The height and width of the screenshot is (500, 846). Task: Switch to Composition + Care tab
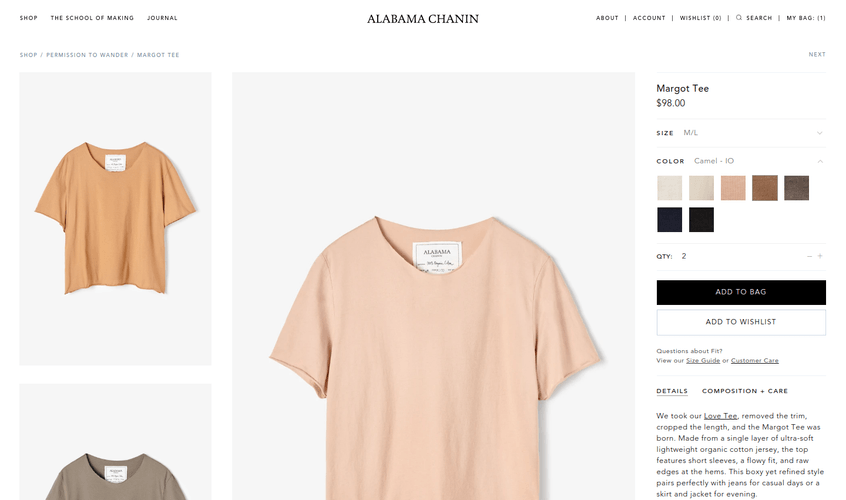click(x=745, y=391)
